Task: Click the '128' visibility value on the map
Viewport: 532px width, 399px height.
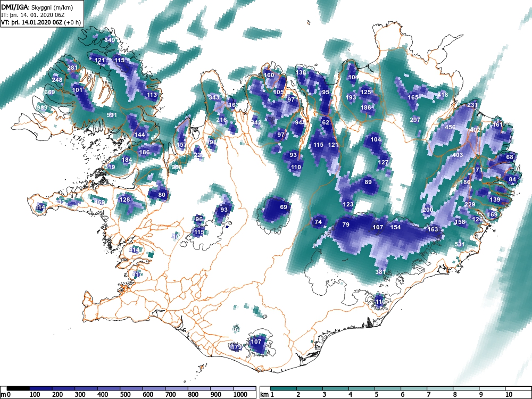Action: pyautogui.click(x=125, y=199)
